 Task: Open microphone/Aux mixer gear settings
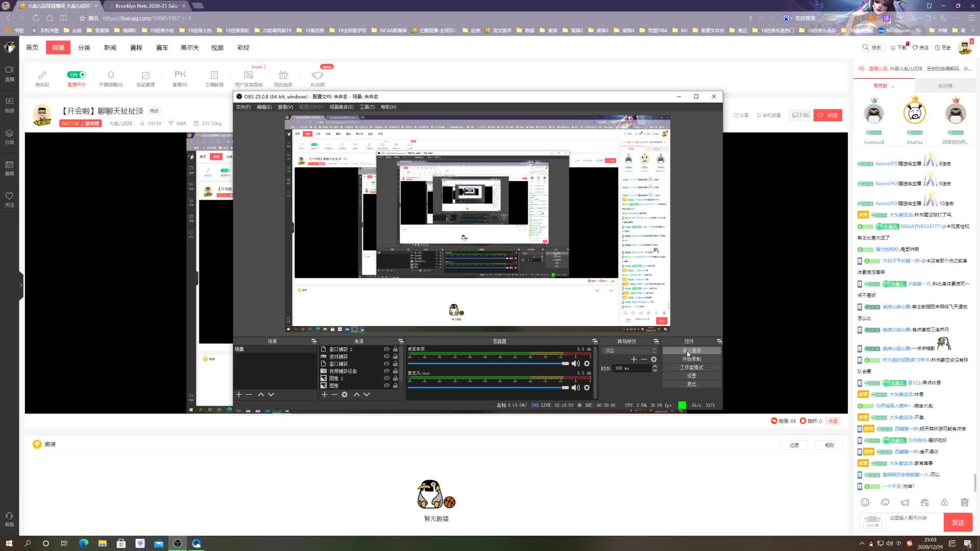[587, 388]
